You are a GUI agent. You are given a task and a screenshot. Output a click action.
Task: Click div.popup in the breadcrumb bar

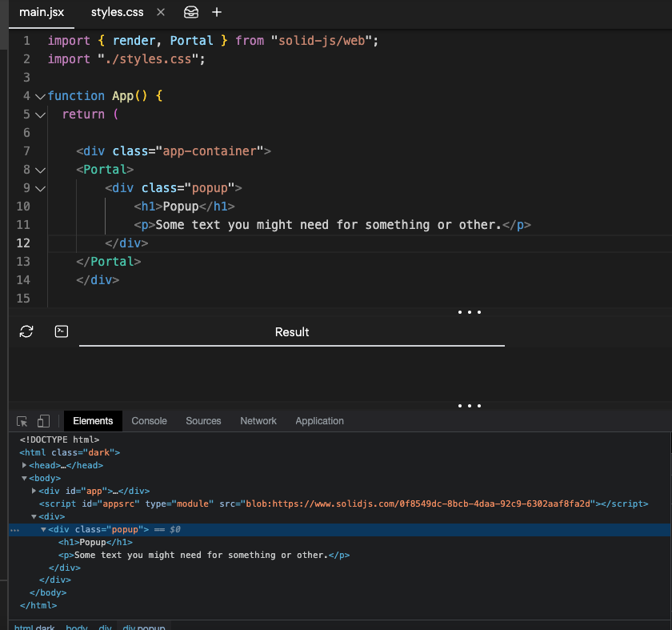144,627
